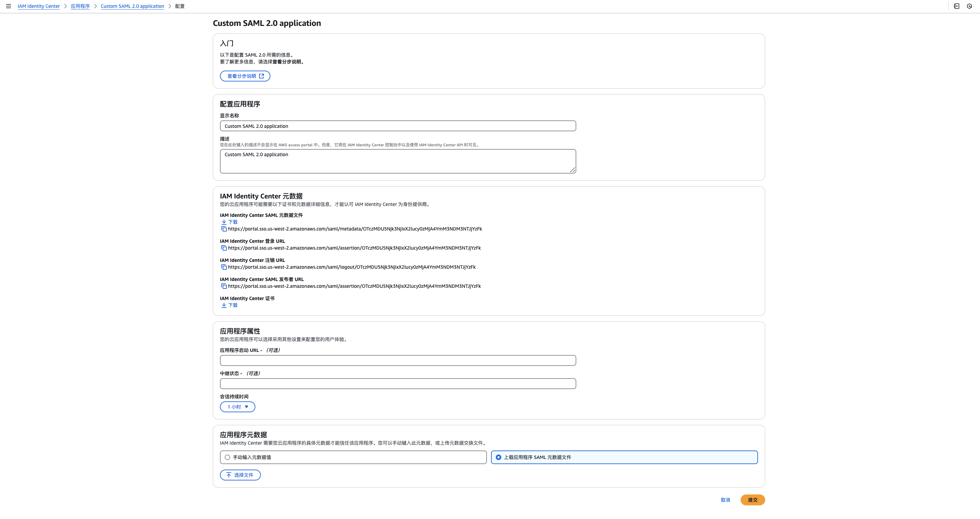This screenshot has width=980, height=519.
Task: Download the IAM Identity Center 证书
Action: [229, 305]
